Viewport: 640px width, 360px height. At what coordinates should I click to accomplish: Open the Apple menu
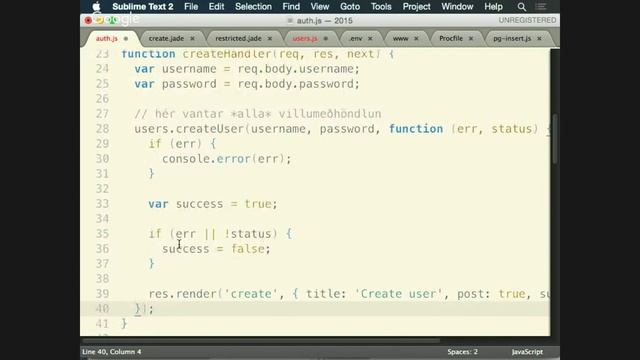click(96, 7)
